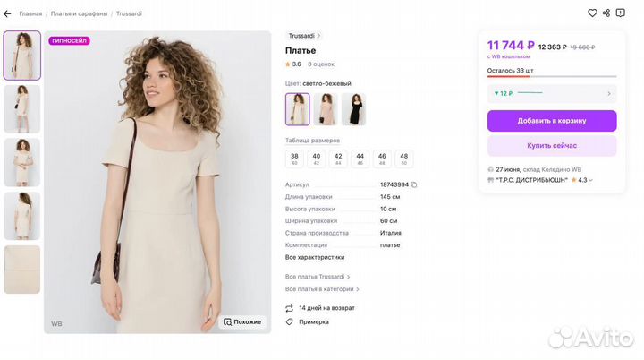The height and width of the screenshot is (360, 644).
Task: Copy the article number 18743994
Action: point(414,184)
